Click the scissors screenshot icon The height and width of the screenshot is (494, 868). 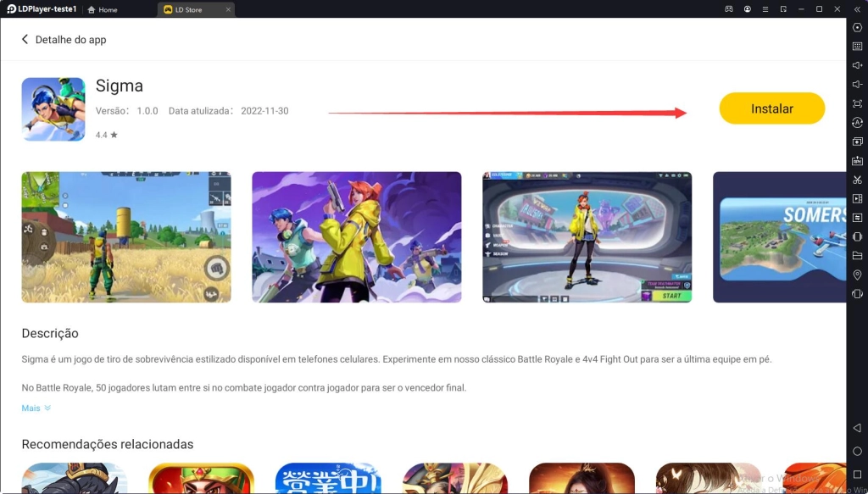tap(857, 180)
